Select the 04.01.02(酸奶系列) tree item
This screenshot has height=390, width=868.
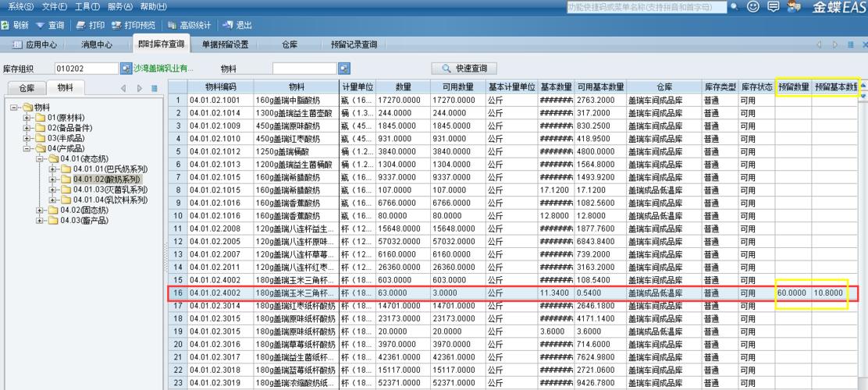pyautogui.click(x=107, y=179)
